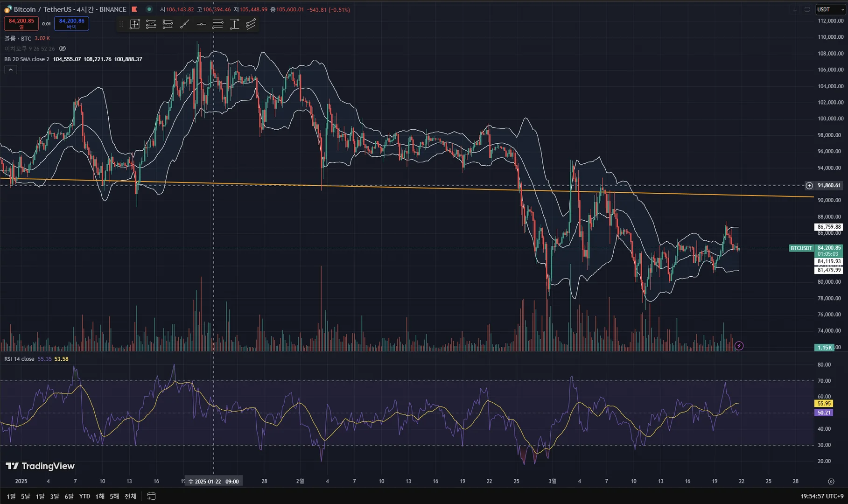Select the 6달 time range

click(x=69, y=496)
